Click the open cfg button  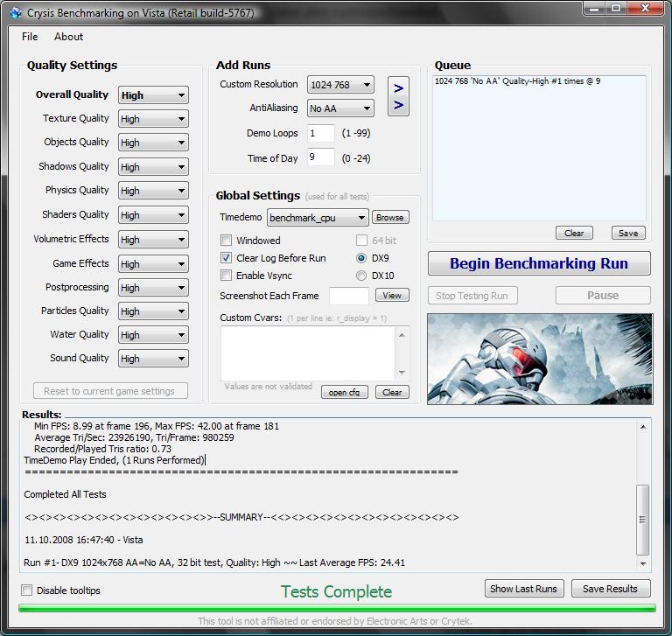[344, 392]
